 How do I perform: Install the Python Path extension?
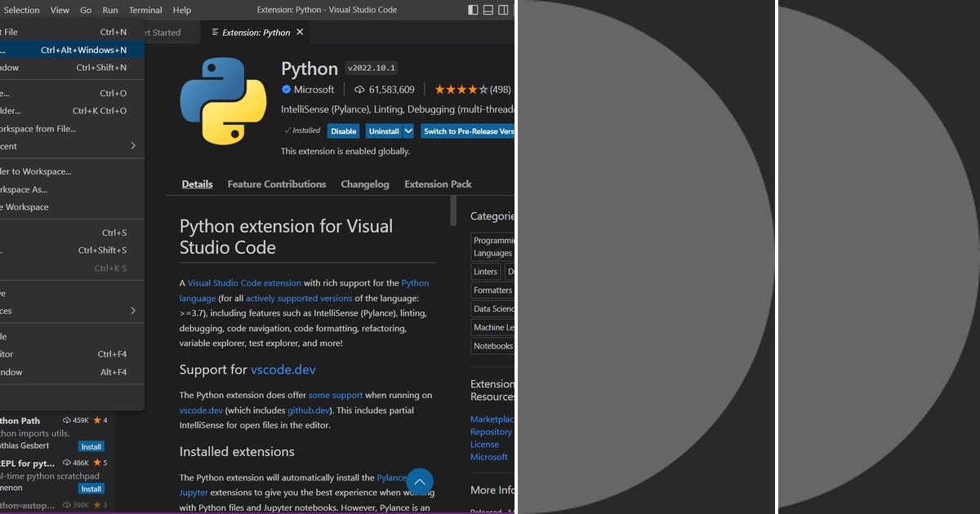coord(91,446)
